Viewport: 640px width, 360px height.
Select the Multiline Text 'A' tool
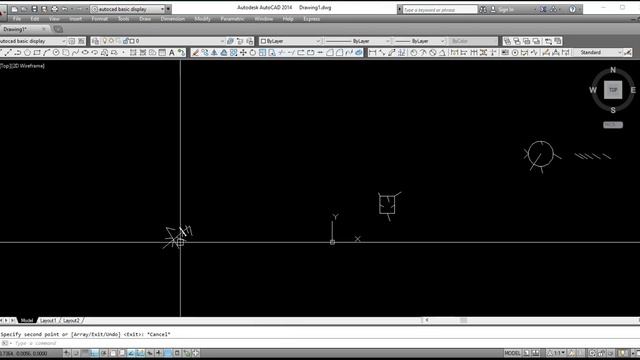point(171,53)
